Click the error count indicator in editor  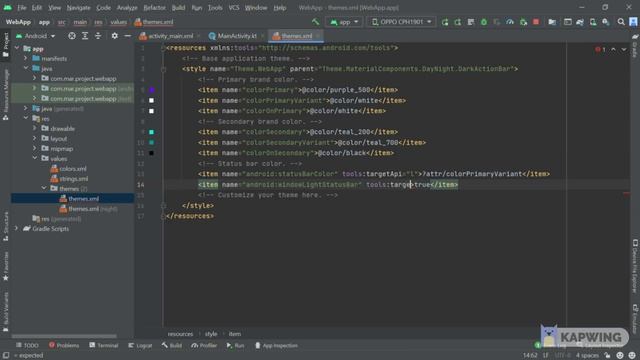point(600,49)
